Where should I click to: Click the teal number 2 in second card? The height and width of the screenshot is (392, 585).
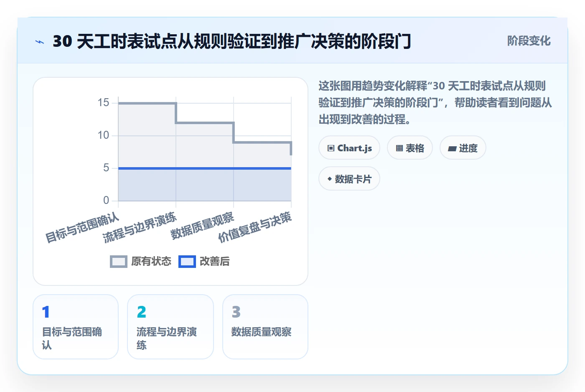(x=141, y=312)
